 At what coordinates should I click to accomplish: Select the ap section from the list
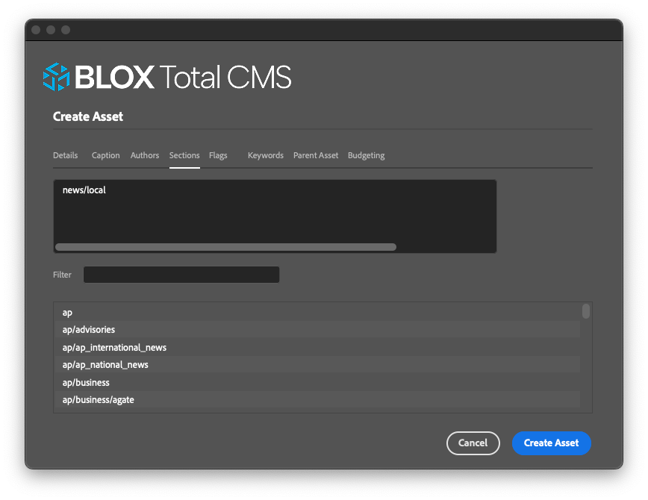(x=67, y=312)
